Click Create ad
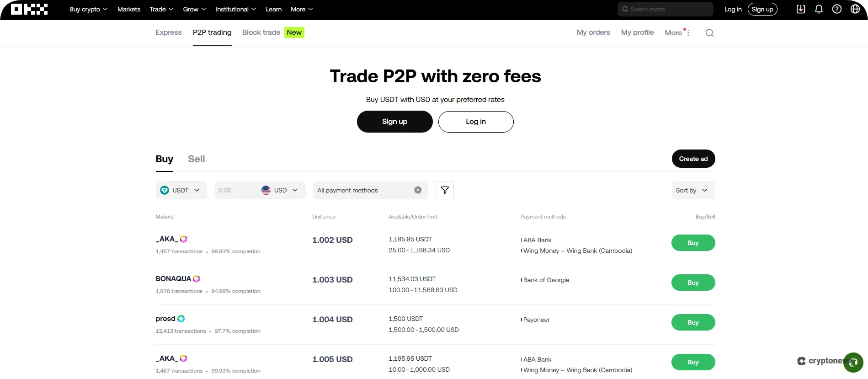 click(x=693, y=159)
